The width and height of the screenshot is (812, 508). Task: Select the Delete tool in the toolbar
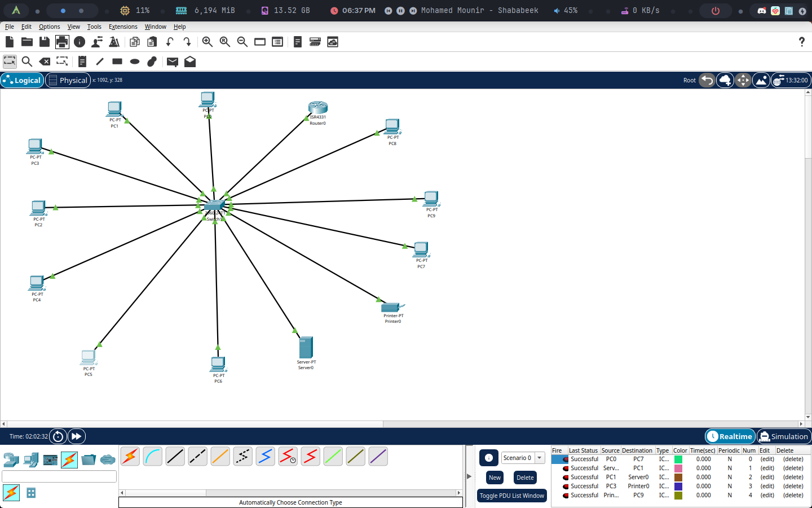pos(45,62)
